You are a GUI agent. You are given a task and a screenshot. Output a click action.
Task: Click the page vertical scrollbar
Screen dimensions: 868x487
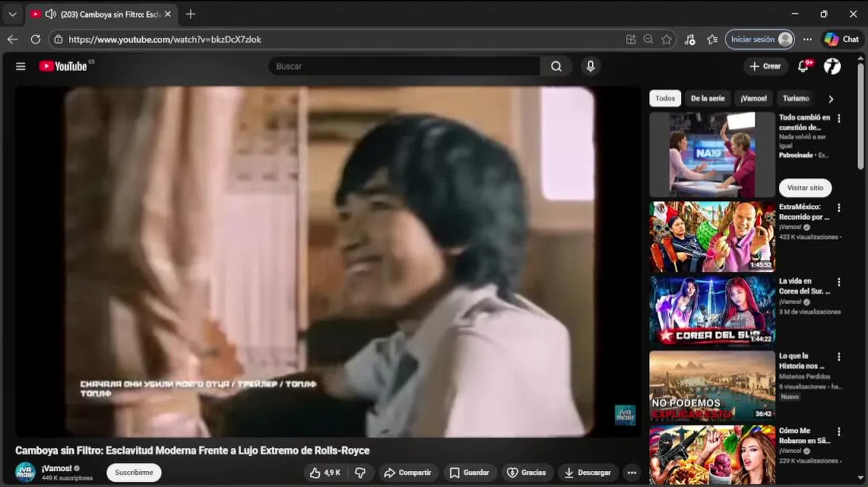tap(861, 115)
